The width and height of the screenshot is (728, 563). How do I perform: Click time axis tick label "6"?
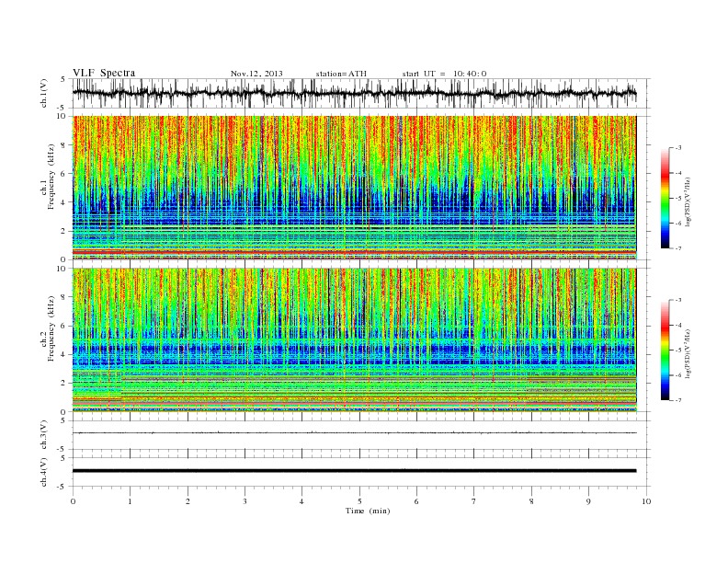(416, 501)
